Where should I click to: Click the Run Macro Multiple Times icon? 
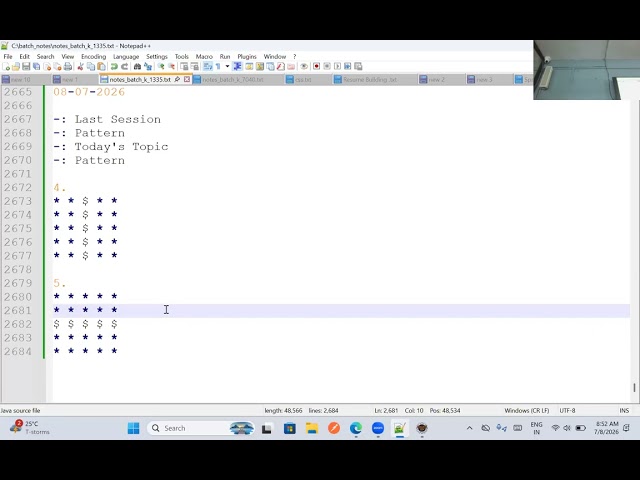pos(347,66)
